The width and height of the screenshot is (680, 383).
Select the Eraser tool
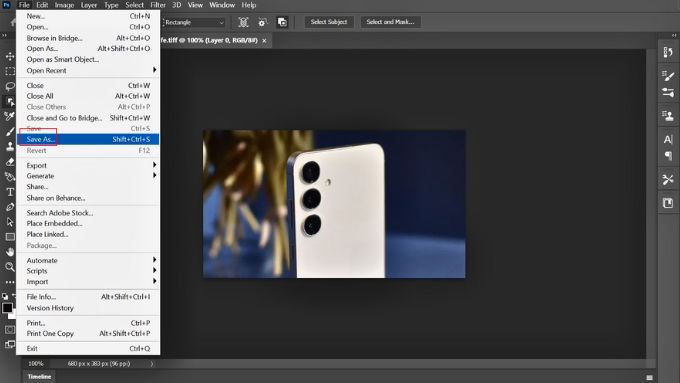(10, 162)
